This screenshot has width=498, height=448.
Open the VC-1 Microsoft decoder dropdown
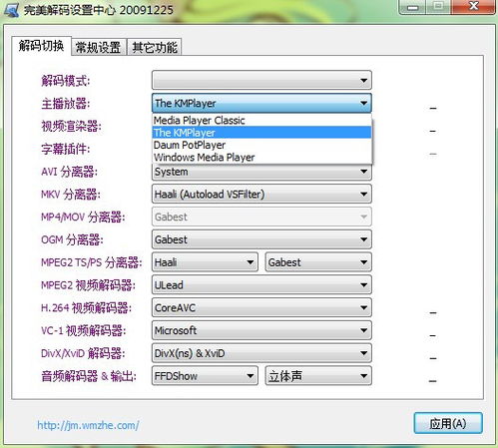click(261, 330)
